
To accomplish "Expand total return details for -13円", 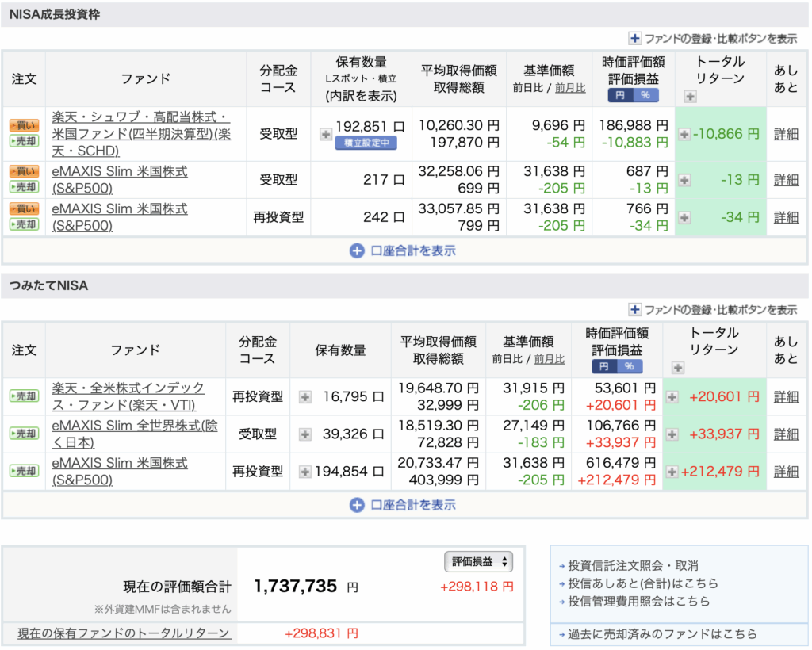I will pos(684,180).
